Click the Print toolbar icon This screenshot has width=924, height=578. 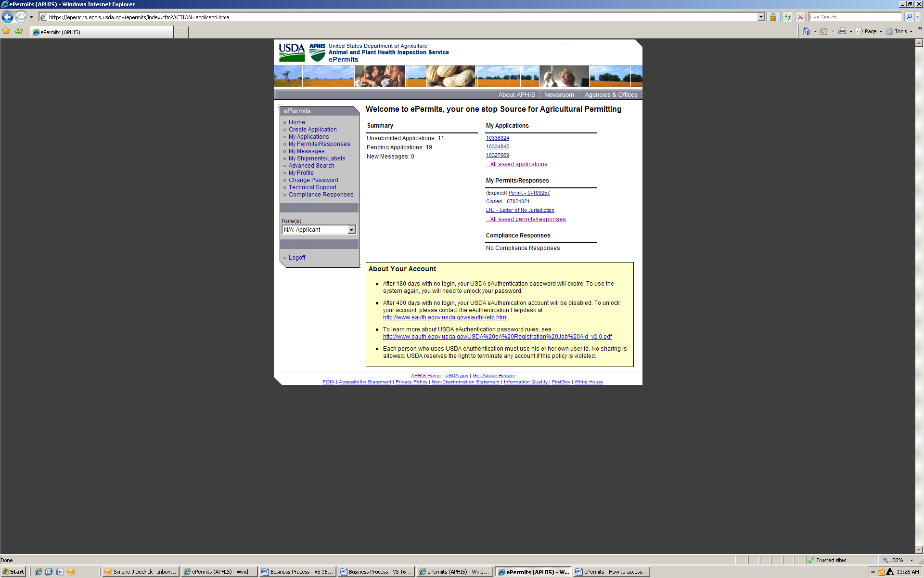coord(842,31)
